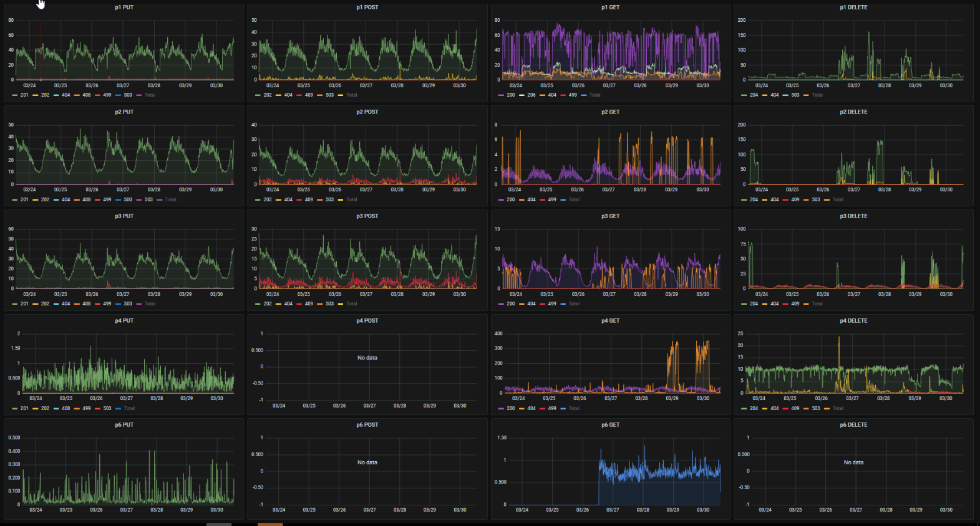The image size is (980, 526).
Task: Click the 202 color swatch in p1 POST legend
Action: pos(258,95)
